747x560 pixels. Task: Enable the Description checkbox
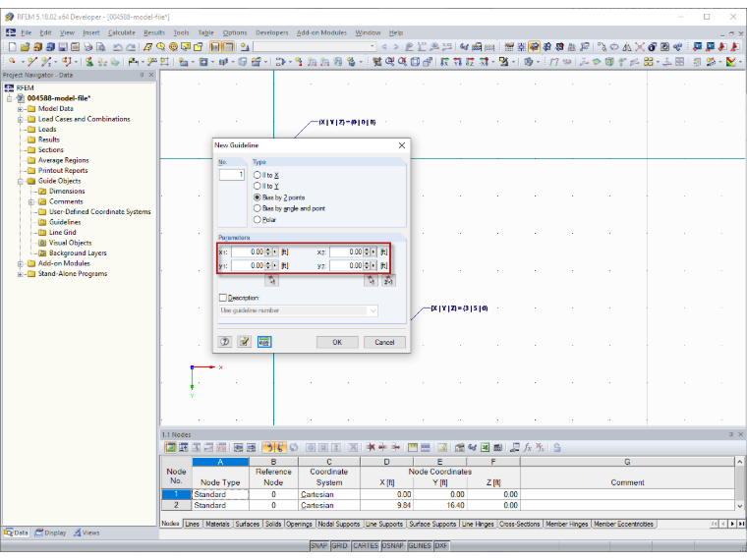pos(222,298)
